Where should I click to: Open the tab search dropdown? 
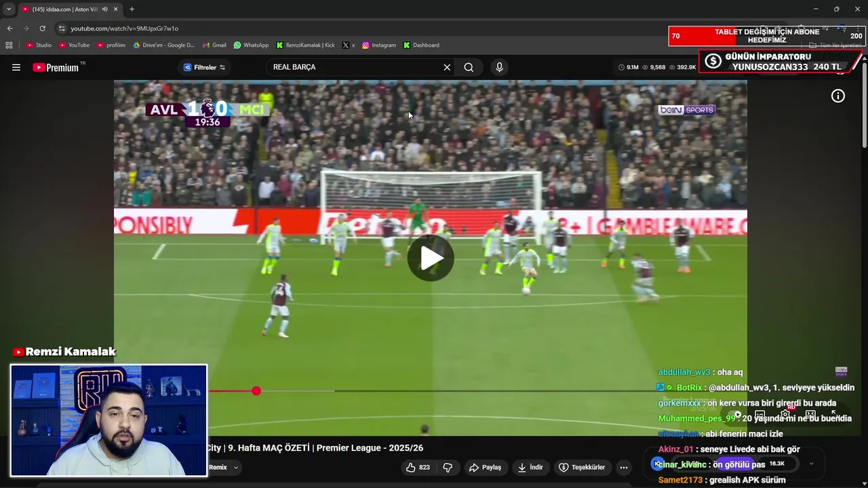pyautogui.click(x=8, y=9)
